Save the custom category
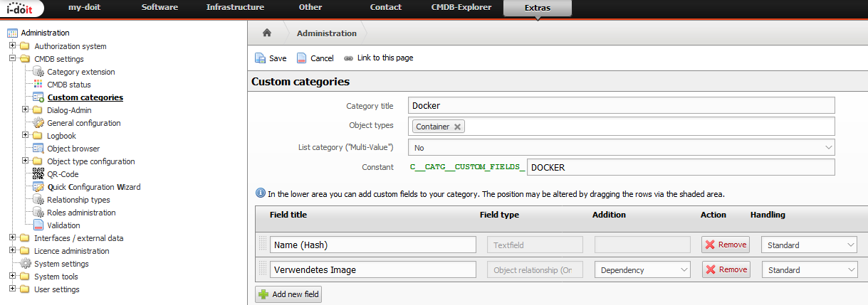 coord(271,58)
